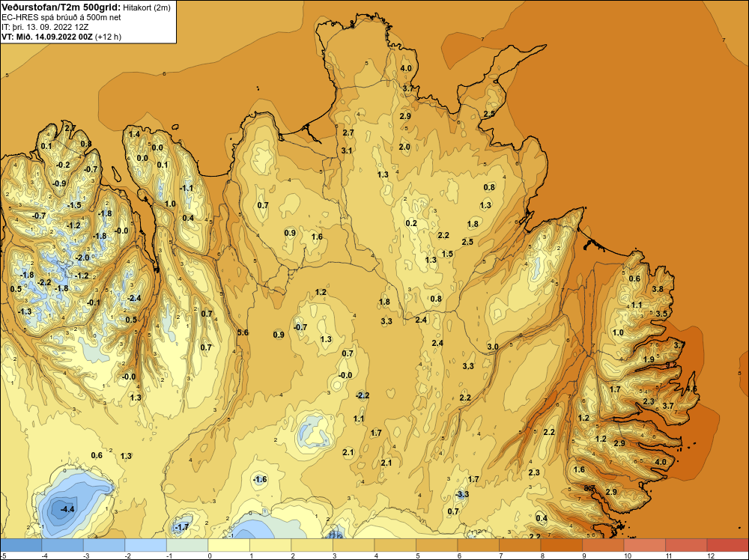Click the initial time 'IT: þri. 13. 09. 2022 12Z'
This screenshot has width=749, height=560.
coord(45,27)
